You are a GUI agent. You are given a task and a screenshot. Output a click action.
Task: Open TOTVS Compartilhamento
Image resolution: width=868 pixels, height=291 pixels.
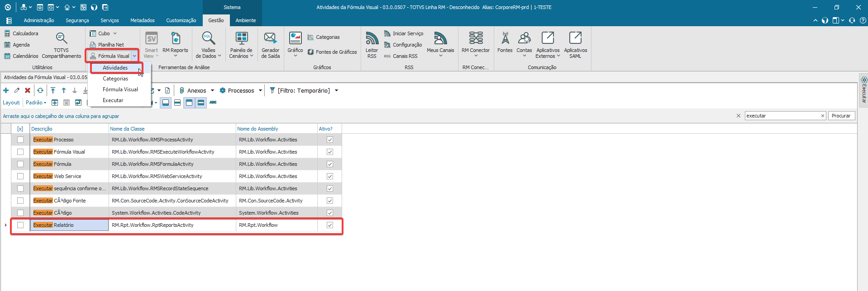tap(62, 45)
